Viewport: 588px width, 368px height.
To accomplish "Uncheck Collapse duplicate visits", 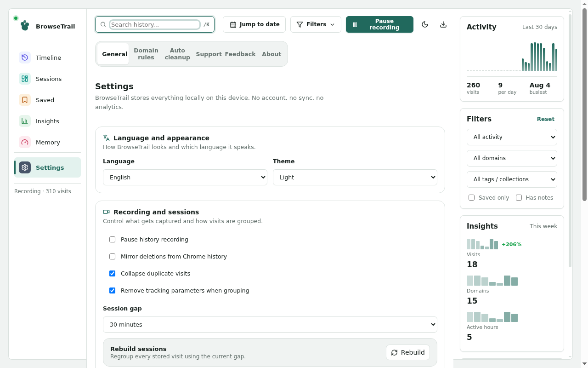I will 112,273.
